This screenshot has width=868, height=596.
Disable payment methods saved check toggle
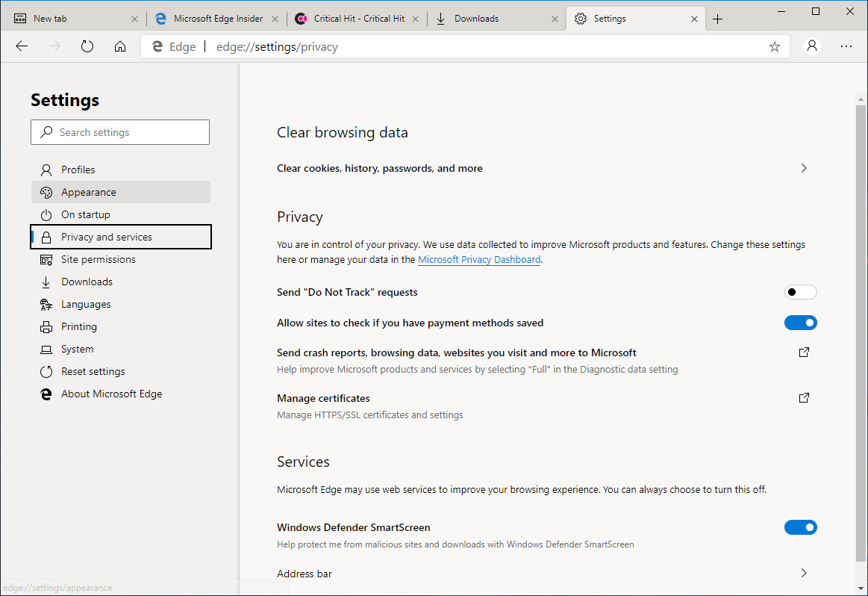(800, 323)
